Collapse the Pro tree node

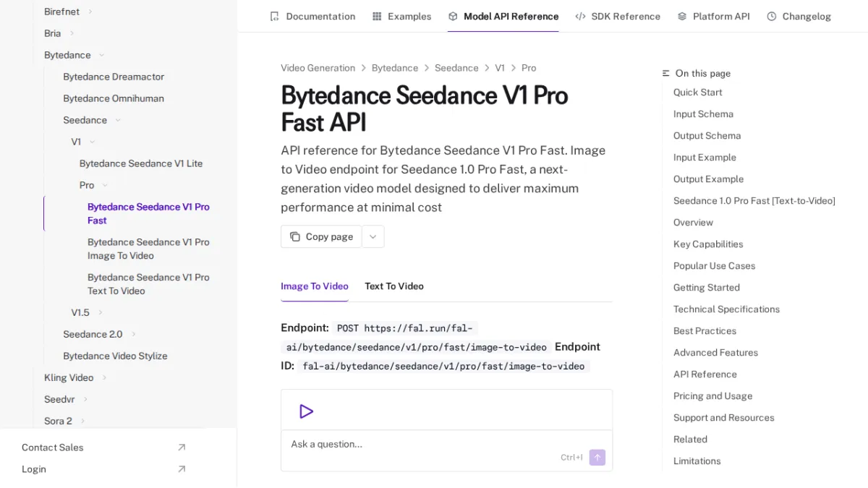coord(105,185)
